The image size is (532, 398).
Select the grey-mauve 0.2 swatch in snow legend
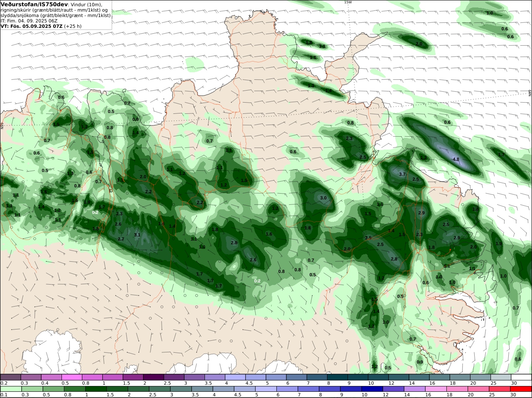point(10,377)
